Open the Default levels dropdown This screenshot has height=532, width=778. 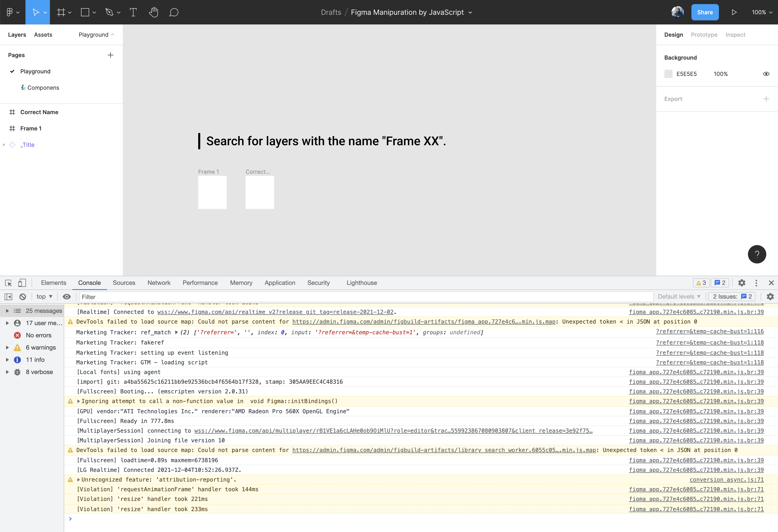pos(679,297)
